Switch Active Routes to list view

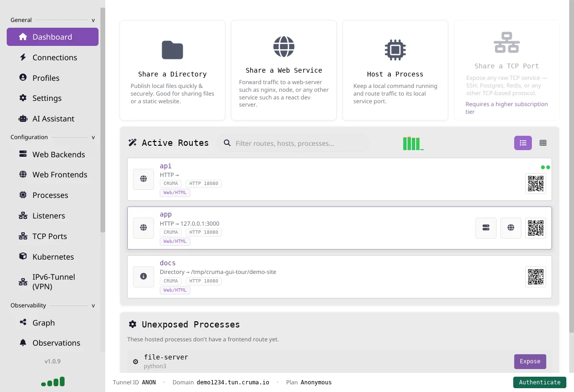[523, 143]
